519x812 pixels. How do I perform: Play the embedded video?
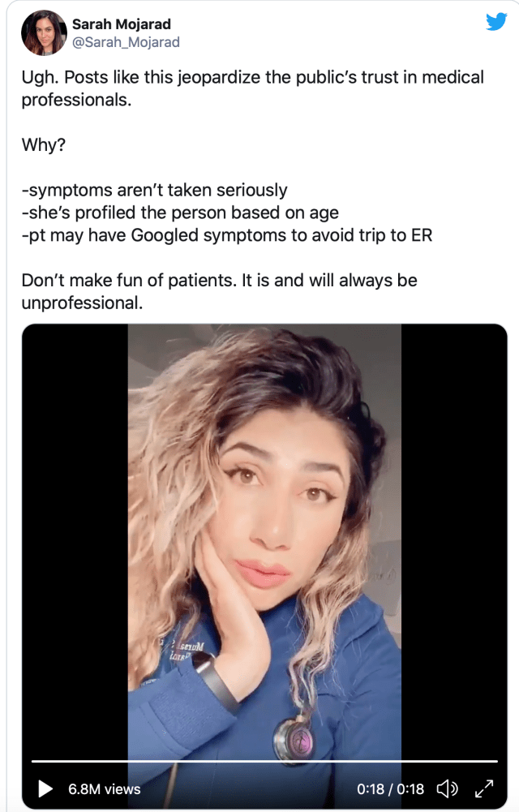tap(45, 788)
